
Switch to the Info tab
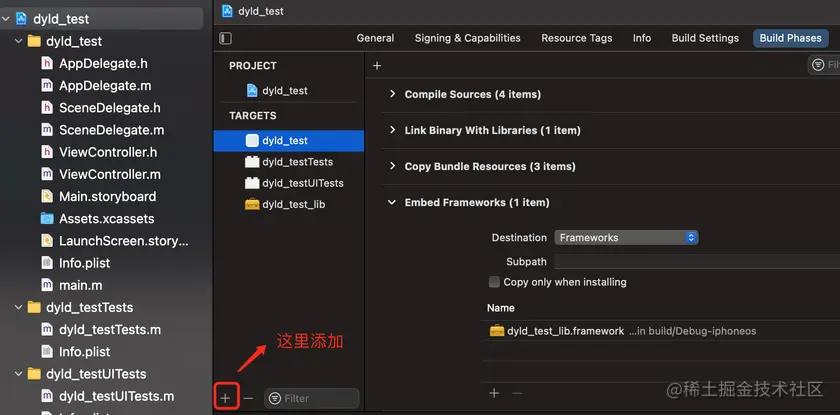tap(642, 38)
